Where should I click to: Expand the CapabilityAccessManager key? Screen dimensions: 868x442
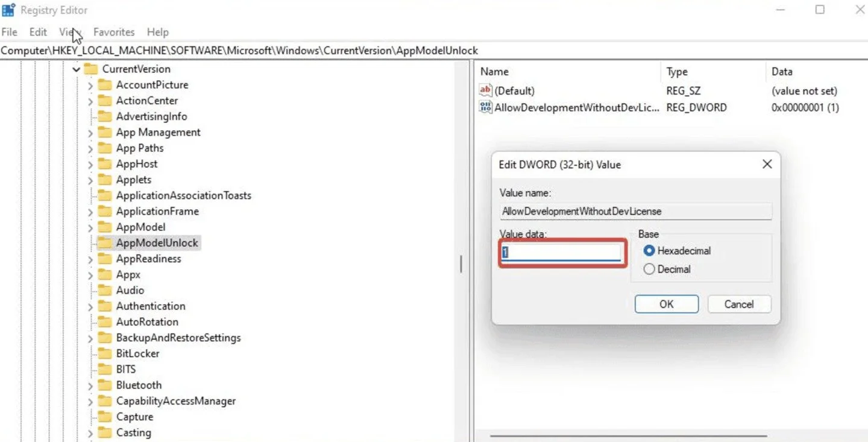(90, 401)
